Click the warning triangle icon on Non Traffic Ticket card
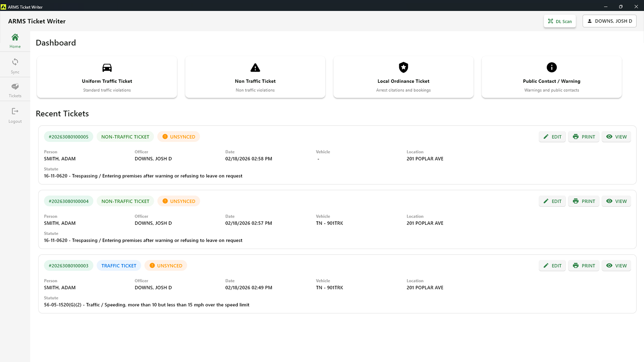 [255, 67]
